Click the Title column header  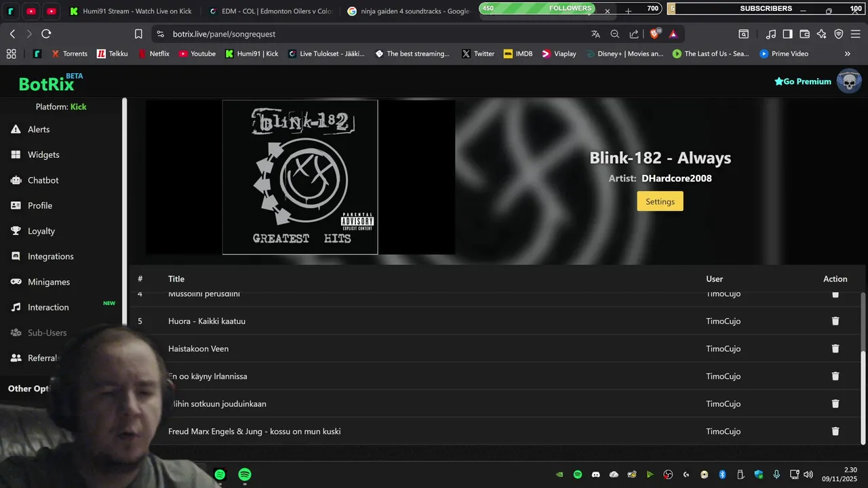pyautogui.click(x=176, y=279)
